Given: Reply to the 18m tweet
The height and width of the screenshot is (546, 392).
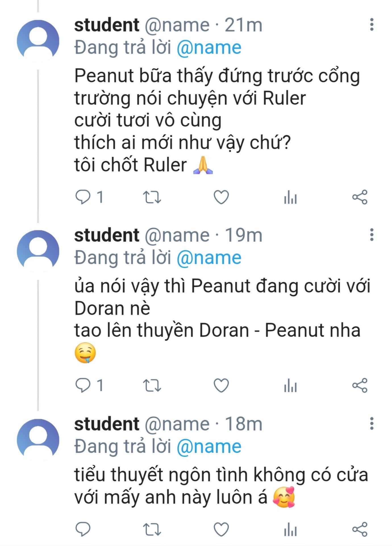Looking at the screenshot, I should click(x=83, y=530).
